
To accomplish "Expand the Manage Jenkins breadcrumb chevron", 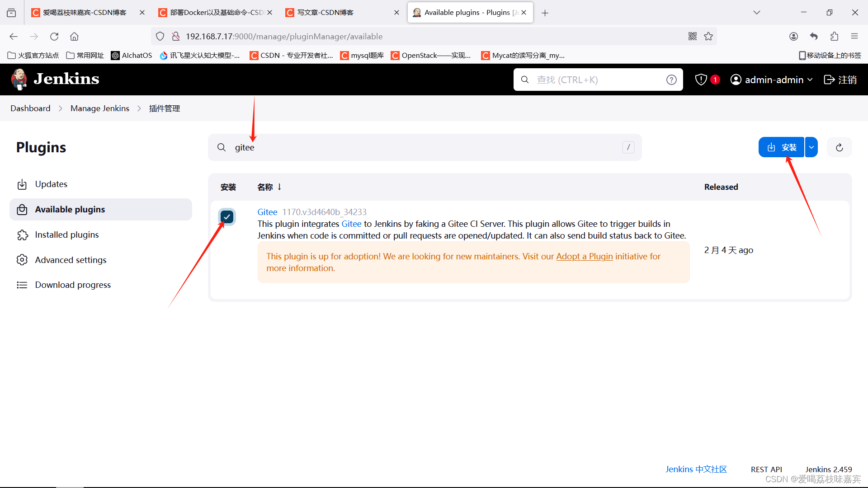I will (139, 108).
